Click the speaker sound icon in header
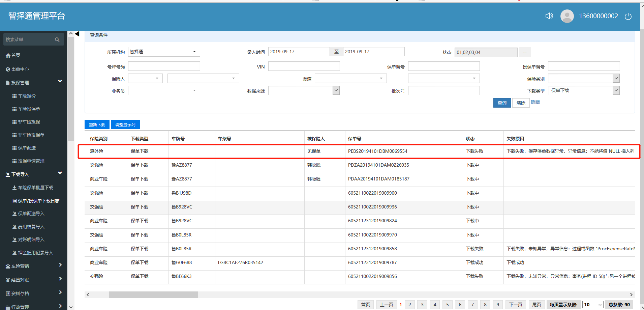 (549, 16)
